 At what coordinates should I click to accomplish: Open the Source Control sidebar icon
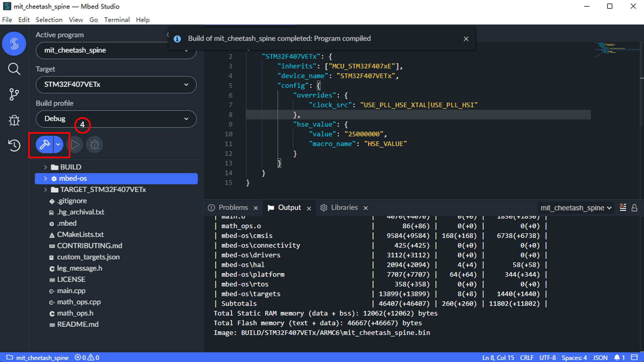pyautogui.click(x=14, y=95)
